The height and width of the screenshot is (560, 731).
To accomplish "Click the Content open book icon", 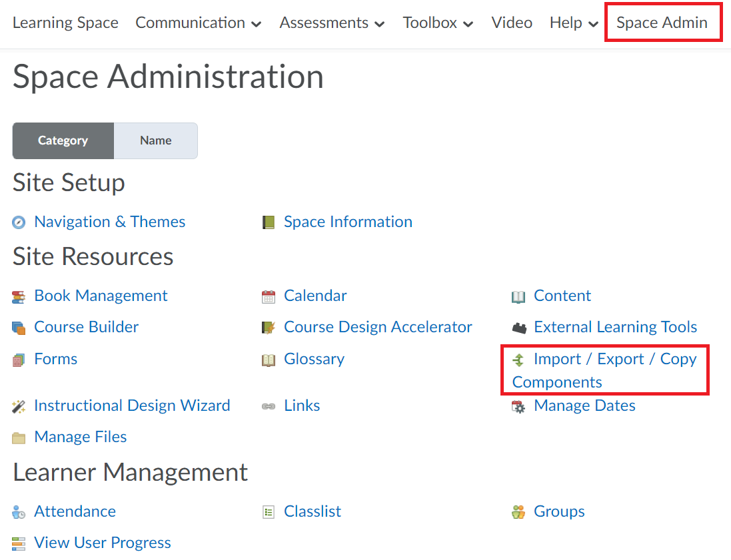I will pos(518,297).
